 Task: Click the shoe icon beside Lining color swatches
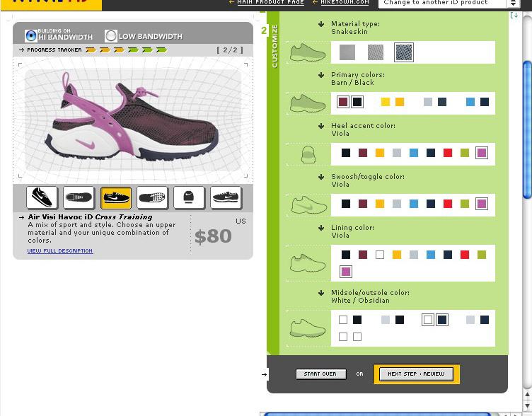(308, 263)
